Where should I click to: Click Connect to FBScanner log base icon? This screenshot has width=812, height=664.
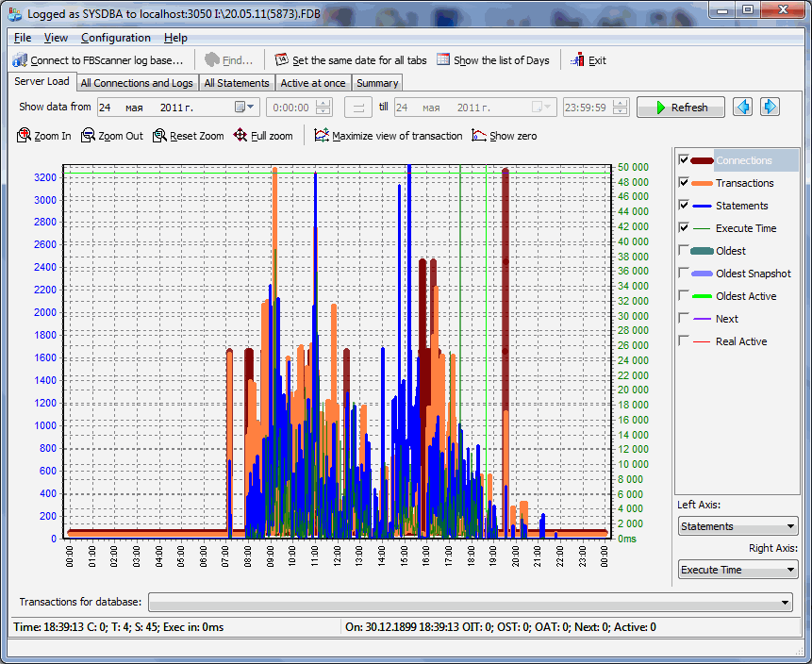click(x=20, y=60)
